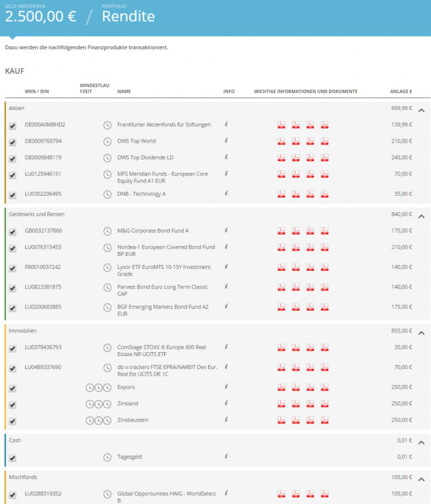
Task: Click the 840,00 € Geldmarkt und Renten total
Action: (402, 214)
